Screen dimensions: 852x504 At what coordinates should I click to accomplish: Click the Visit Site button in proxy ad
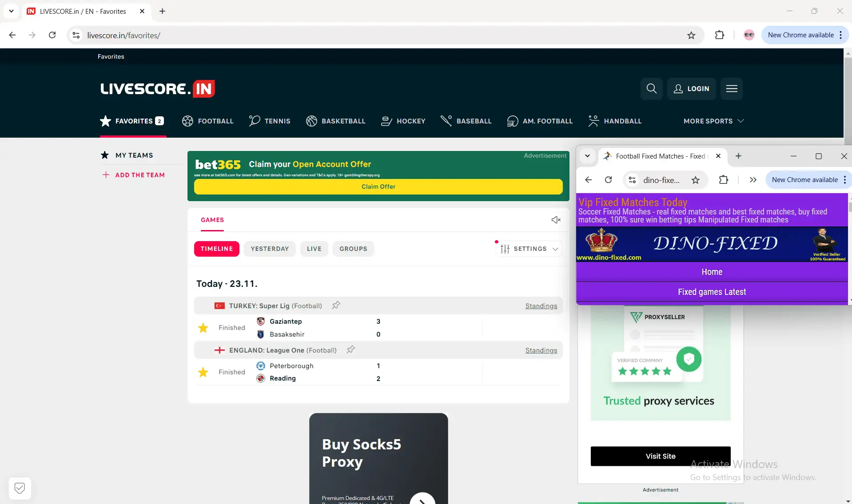[x=661, y=456]
